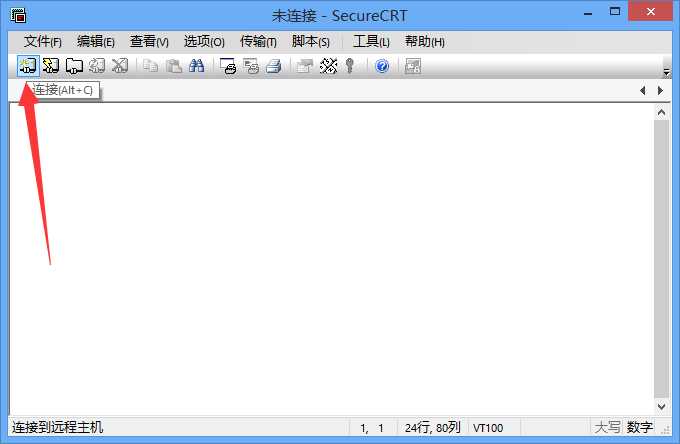Click the Connect toolbar icon

click(x=28, y=66)
